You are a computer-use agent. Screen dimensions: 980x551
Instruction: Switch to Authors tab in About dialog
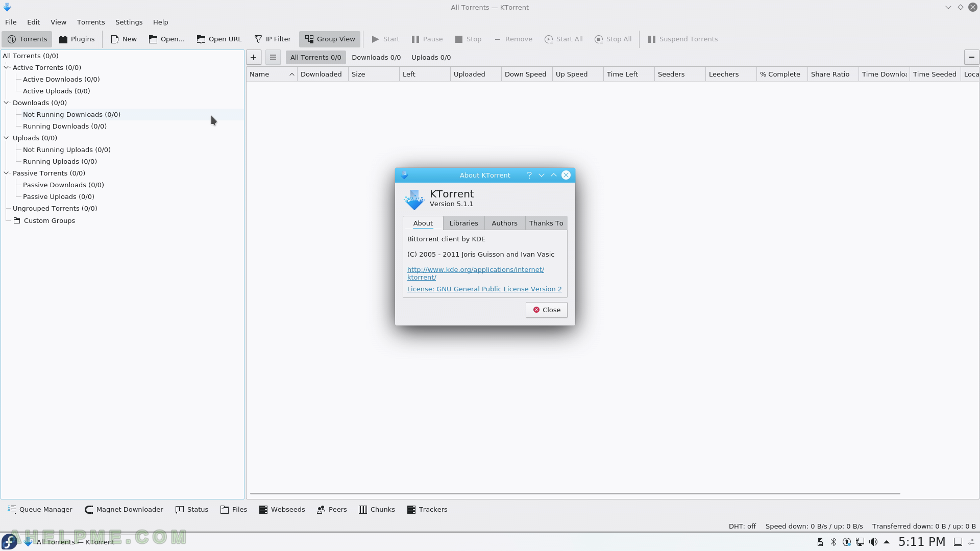pyautogui.click(x=504, y=223)
